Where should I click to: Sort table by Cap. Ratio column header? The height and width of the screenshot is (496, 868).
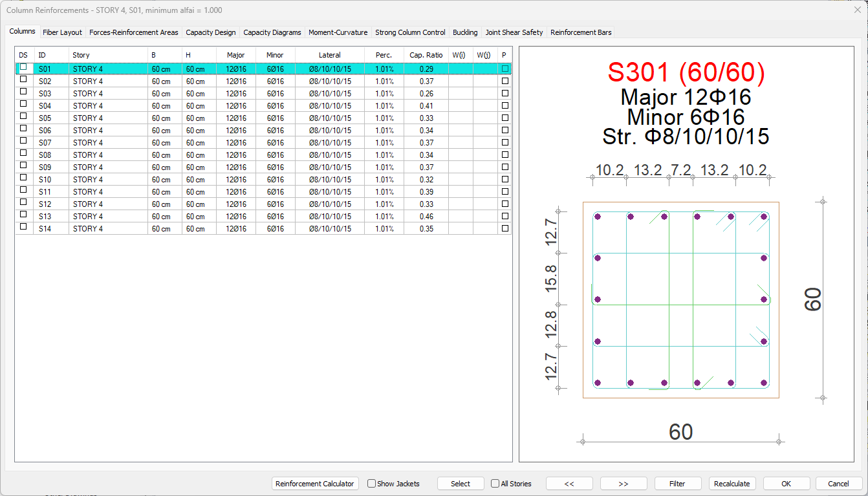point(426,55)
